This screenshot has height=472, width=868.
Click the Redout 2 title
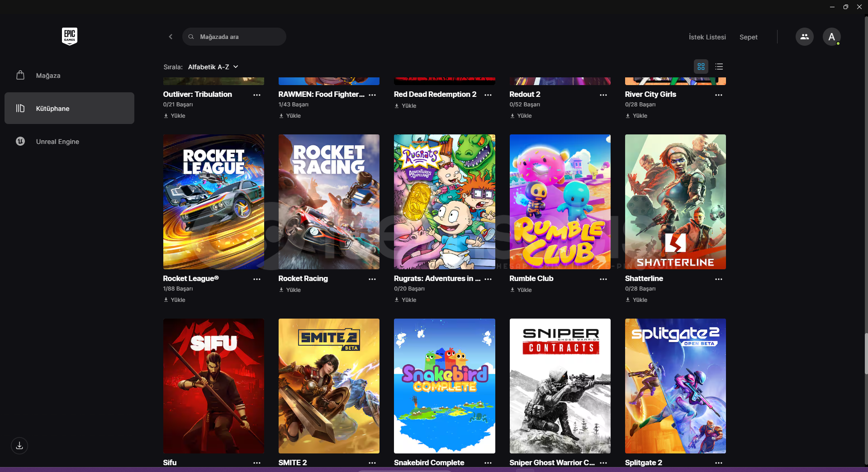[x=525, y=94]
